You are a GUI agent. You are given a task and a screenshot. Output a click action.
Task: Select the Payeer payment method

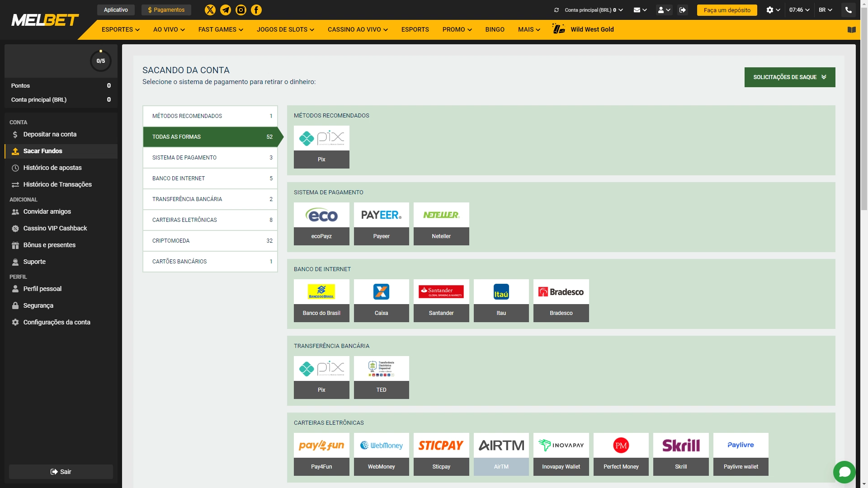(x=382, y=224)
